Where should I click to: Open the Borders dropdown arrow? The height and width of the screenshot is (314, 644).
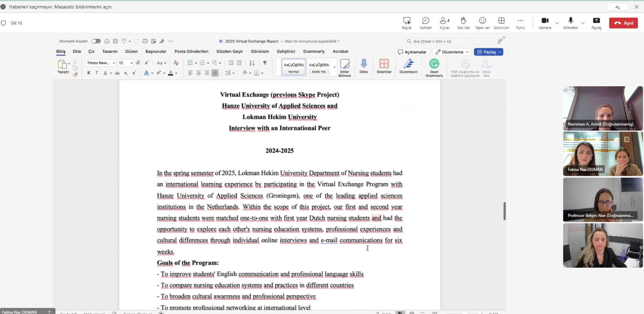point(262,73)
